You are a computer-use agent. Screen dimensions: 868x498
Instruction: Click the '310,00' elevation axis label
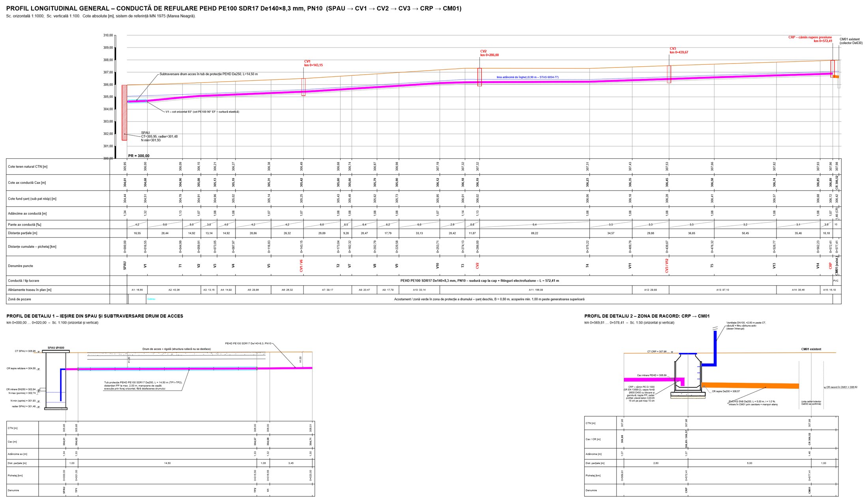click(108, 35)
